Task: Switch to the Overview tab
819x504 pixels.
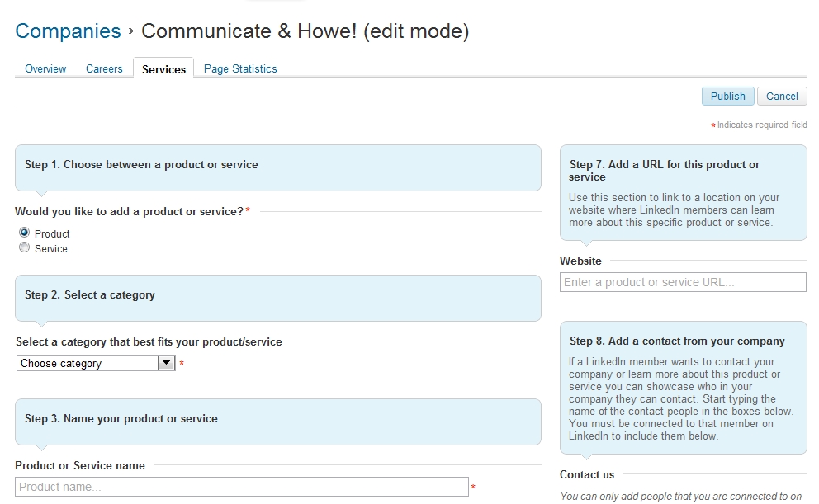Action: point(45,68)
